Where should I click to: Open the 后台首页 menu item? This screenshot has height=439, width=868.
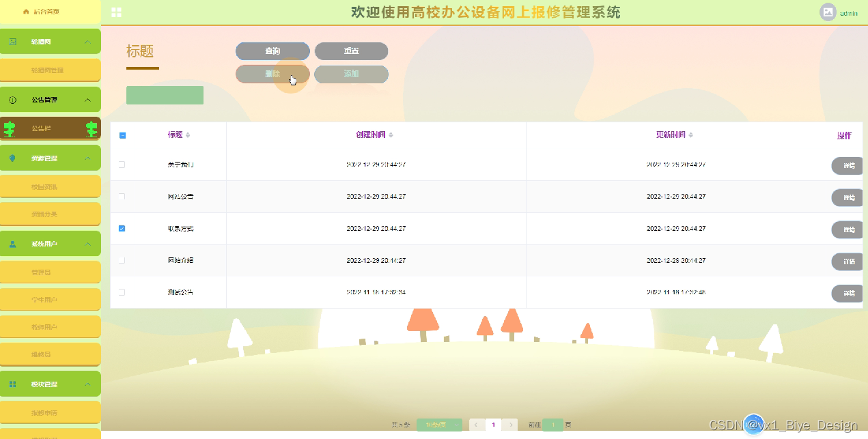pos(51,12)
